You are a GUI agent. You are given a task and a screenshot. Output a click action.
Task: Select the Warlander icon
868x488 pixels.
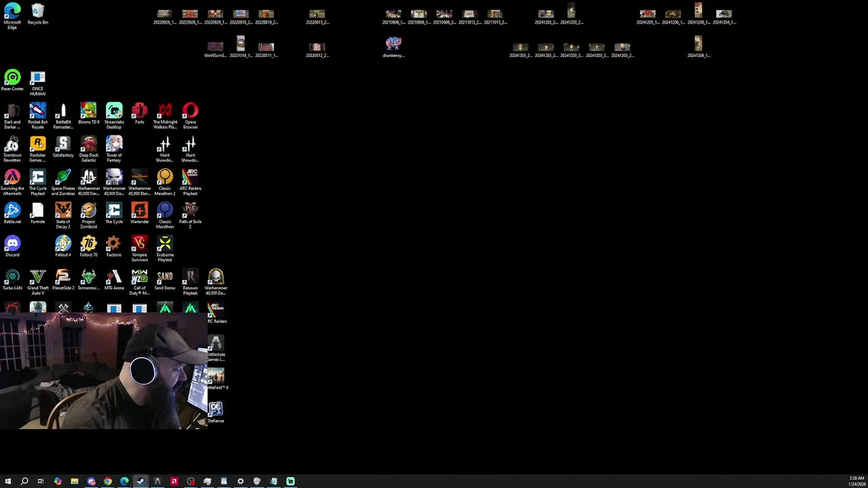(x=140, y=213)
